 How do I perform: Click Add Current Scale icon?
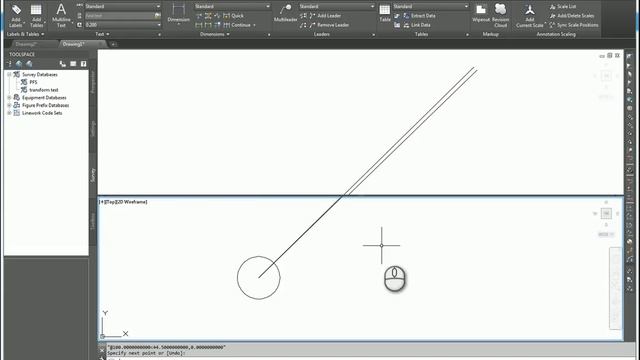529,16
